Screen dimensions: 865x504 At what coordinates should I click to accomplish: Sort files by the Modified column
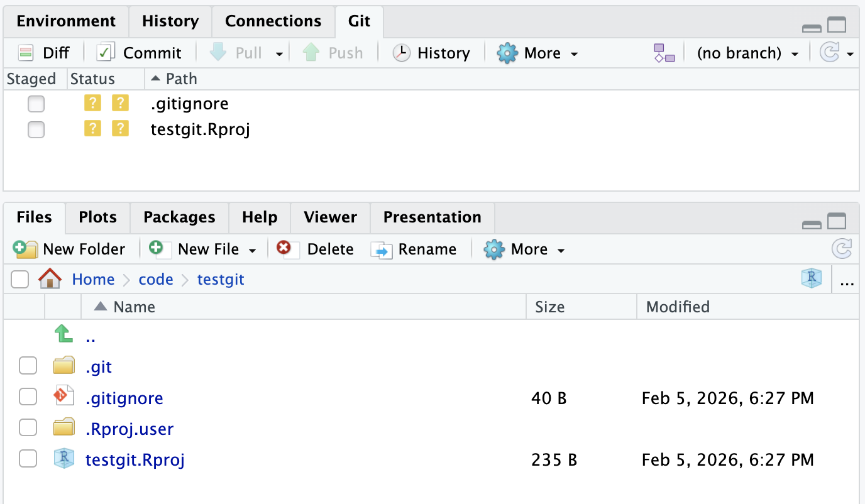pyautogui.click(x=678, y=307)
